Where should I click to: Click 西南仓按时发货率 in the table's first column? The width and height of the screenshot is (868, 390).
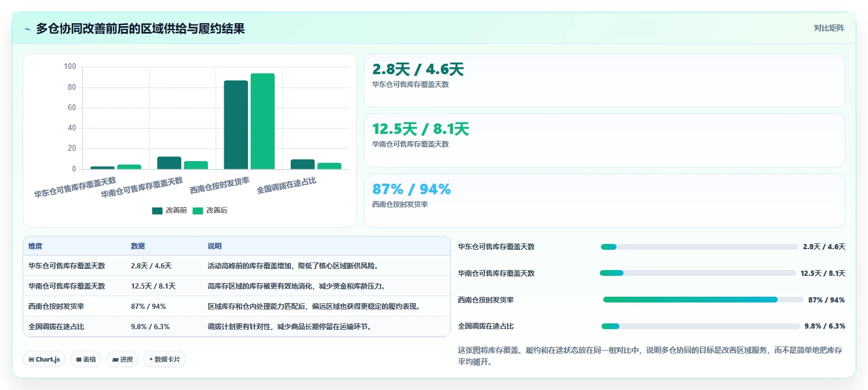pyautogui.click(x=56, y=306)
